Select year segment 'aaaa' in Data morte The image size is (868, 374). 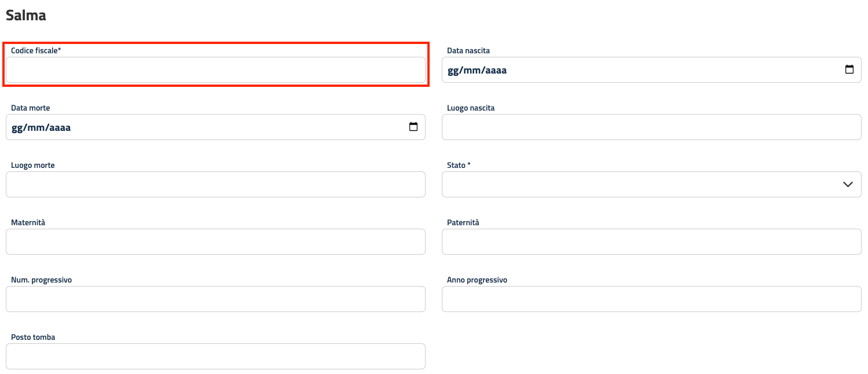pyautogui.click(x=59, y=128)
